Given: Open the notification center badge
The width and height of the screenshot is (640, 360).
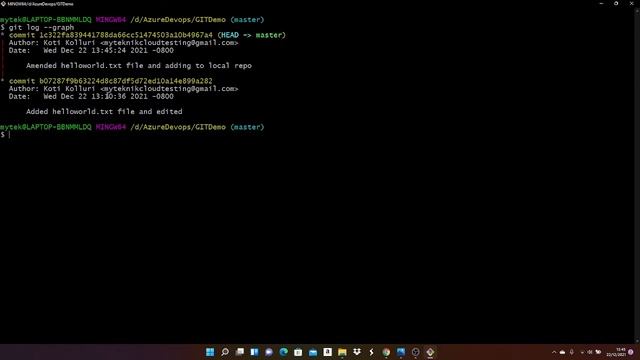Looking at the screenshot, I should (631, 352).
